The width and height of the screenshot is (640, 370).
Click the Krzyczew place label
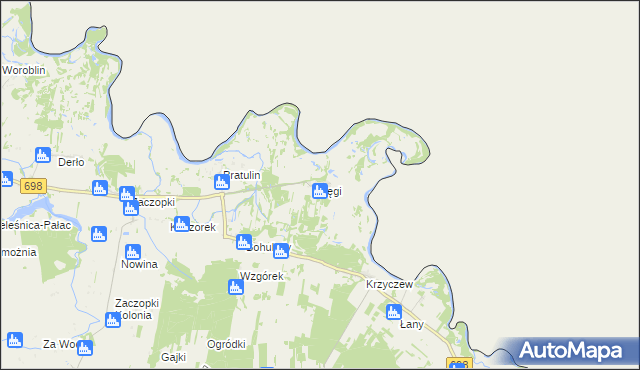coord(389,284)
